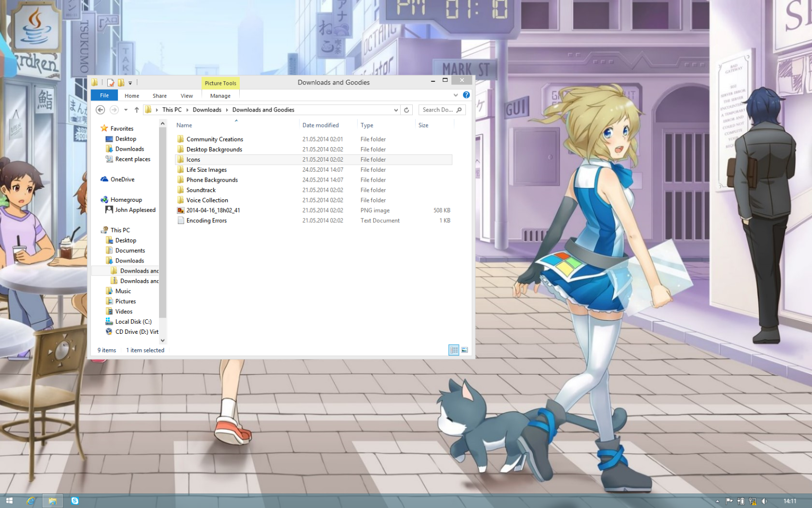The height and width of the screenshot is (508, 812).
Task: Select Local Disk (C:) in navigation pane
Action: (x=133, y=322)
